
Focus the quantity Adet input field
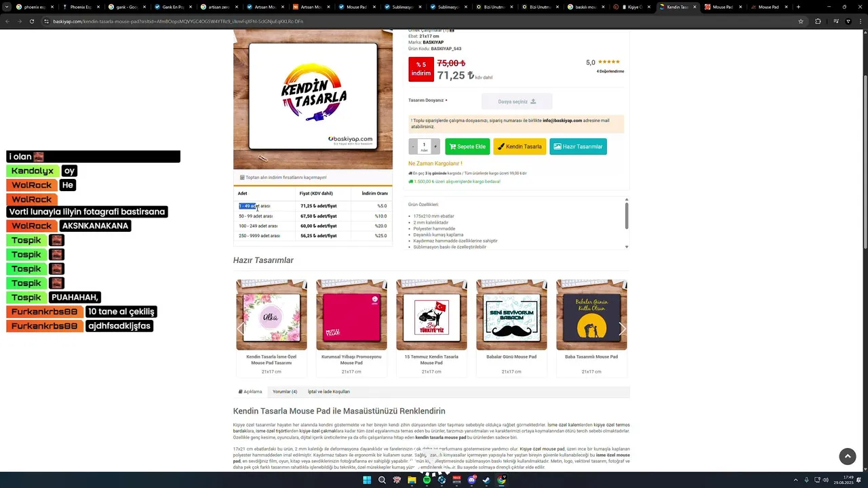424,146
